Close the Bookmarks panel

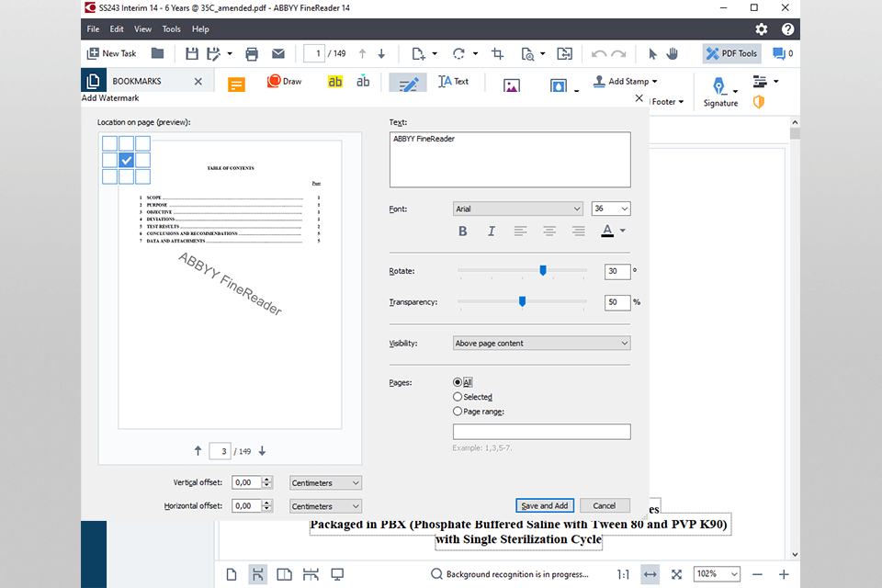coord(198,82)
